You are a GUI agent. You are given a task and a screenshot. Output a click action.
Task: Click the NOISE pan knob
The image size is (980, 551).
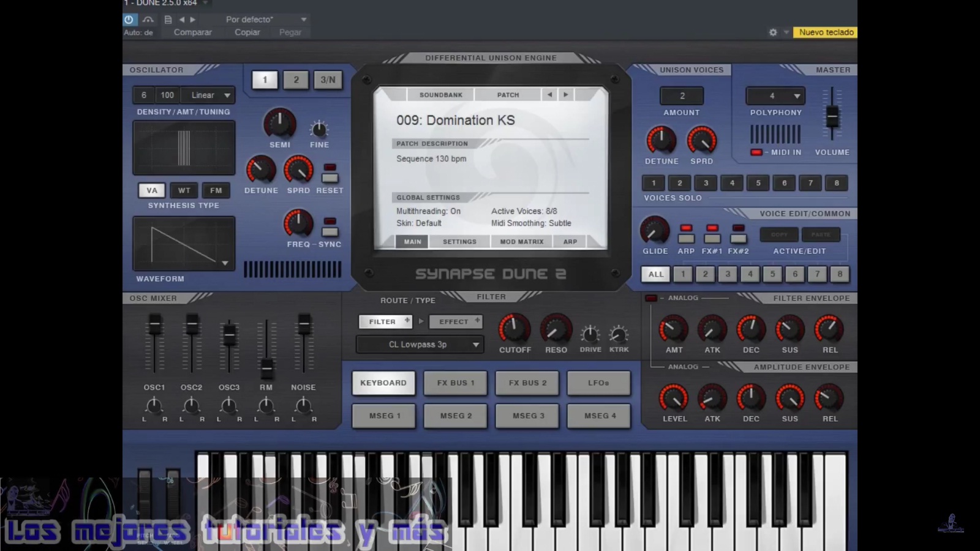[303, 405]
